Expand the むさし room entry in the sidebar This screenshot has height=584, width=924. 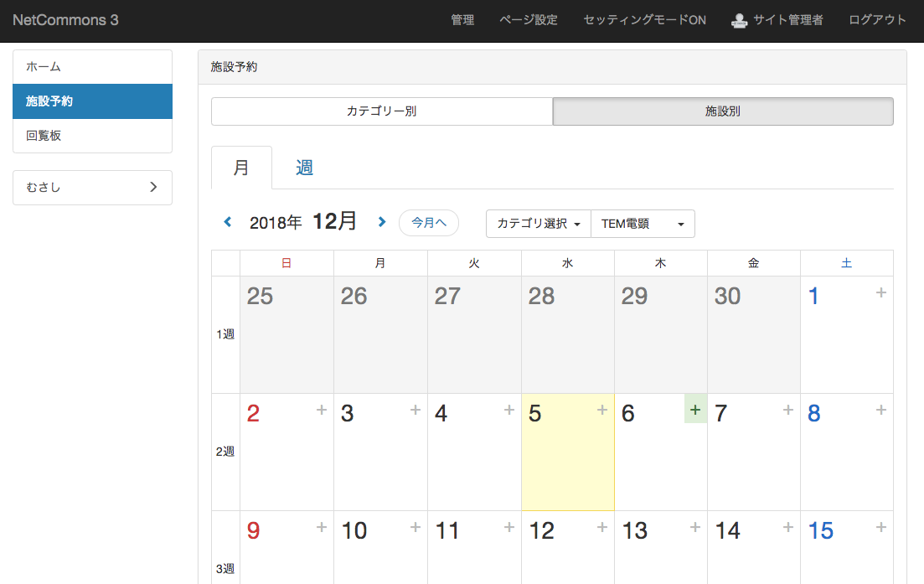coord(92,187)
